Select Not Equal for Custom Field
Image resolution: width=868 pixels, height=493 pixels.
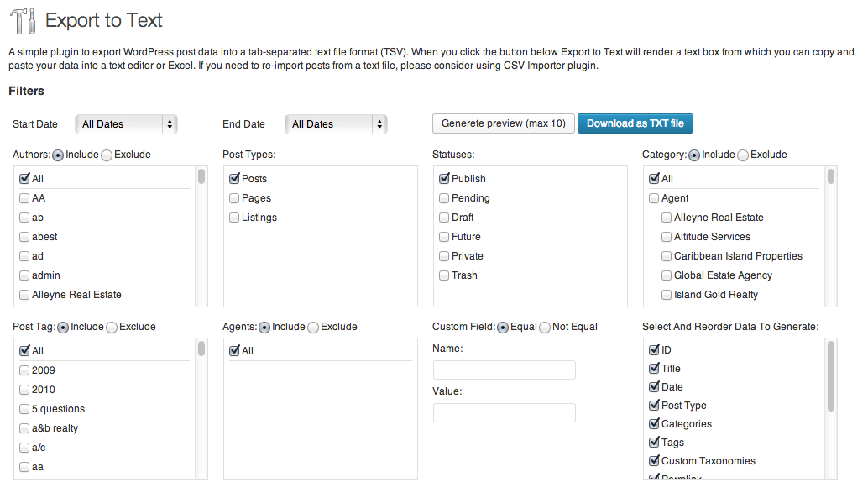coord(545,328)
